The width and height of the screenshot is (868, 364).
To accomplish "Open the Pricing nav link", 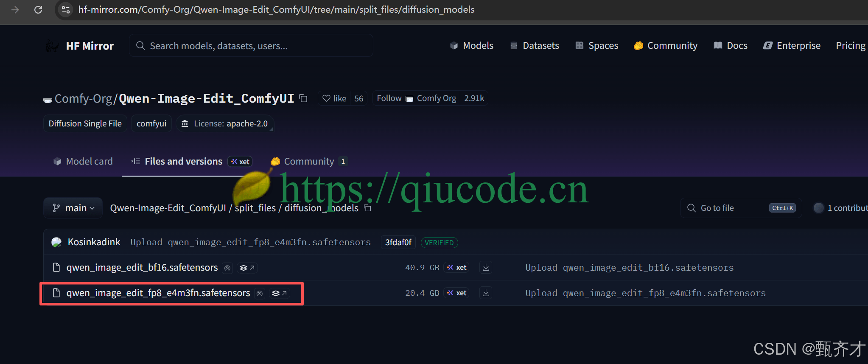I will click(851, 45).
